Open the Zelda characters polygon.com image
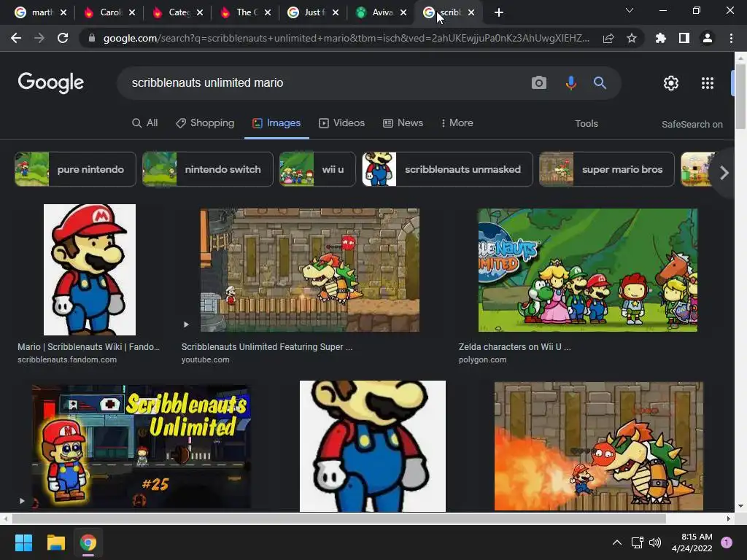747x560 pixels. 588,270
